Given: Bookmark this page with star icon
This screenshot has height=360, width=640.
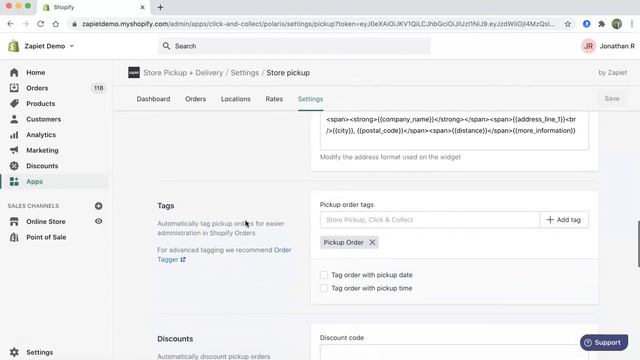Looking at the screenshot, I should (x=568, y=24).
